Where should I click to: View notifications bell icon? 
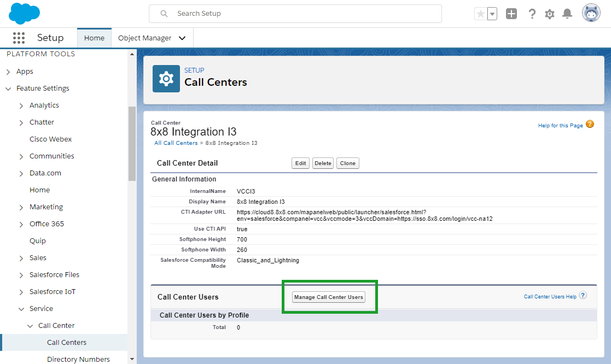[567, 14]
